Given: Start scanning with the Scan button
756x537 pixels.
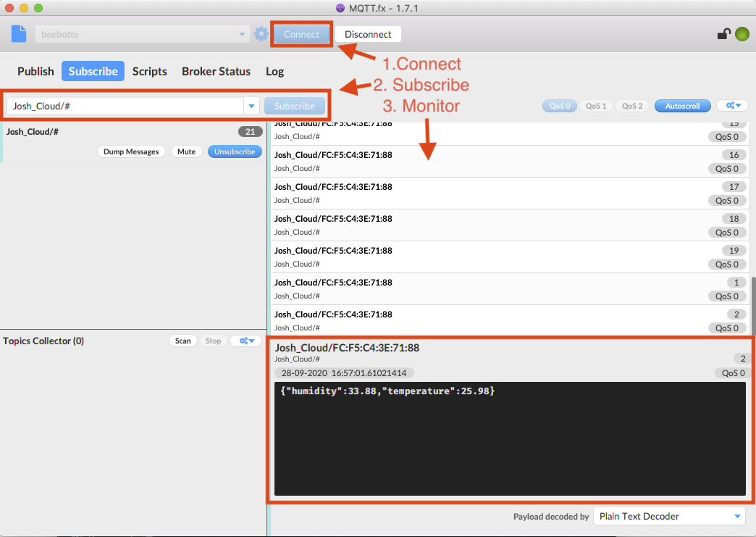Looking at the screenshot, I should coord(182,341).
